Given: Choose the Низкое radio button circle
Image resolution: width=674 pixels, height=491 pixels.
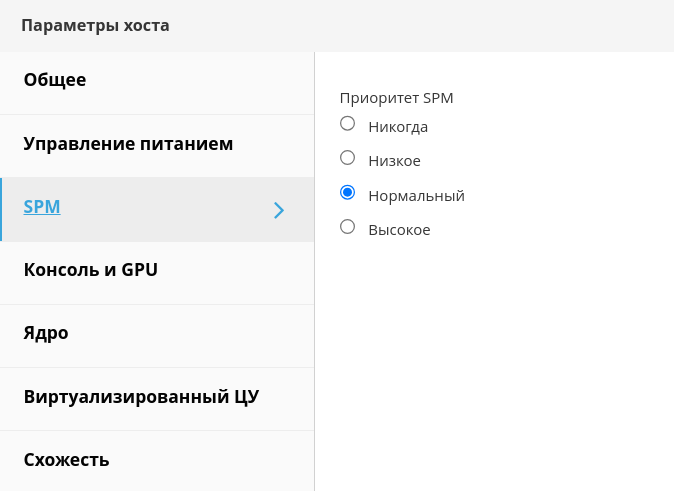Looking at the screenshot, I should (x=348, y=158).
